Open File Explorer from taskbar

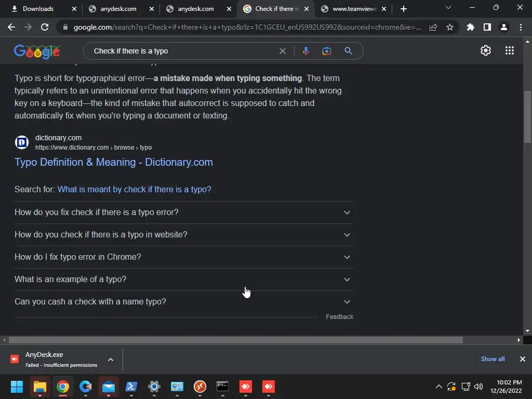pyautogui.click(x=39, y=387)
